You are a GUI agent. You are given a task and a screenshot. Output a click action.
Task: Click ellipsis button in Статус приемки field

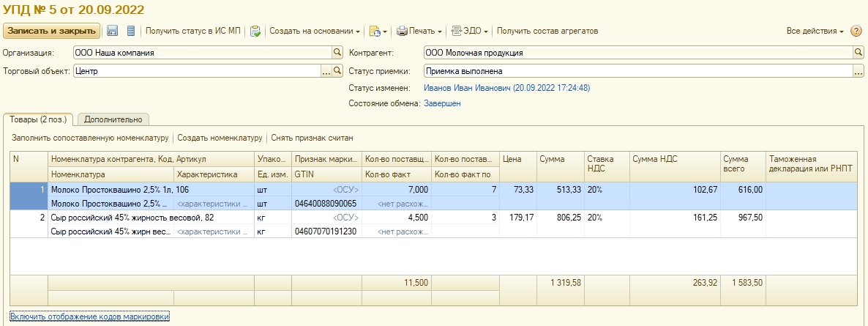858,71
